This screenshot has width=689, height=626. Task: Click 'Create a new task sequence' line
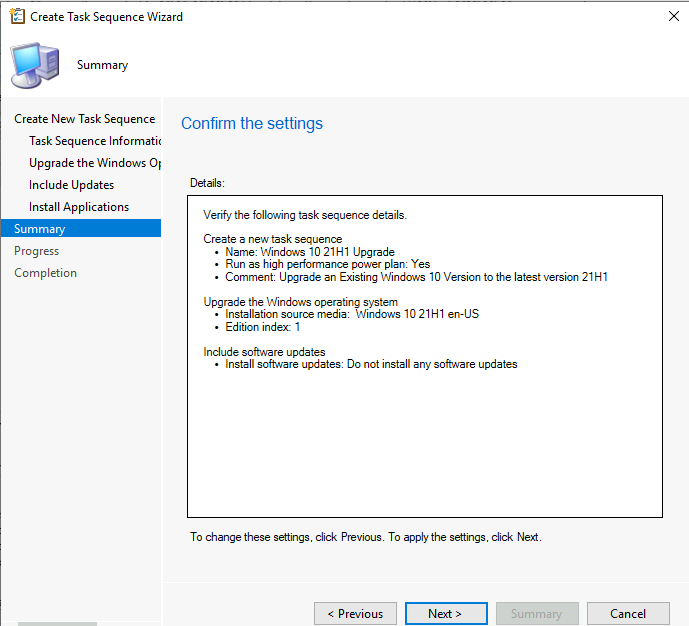click(272, 239)
